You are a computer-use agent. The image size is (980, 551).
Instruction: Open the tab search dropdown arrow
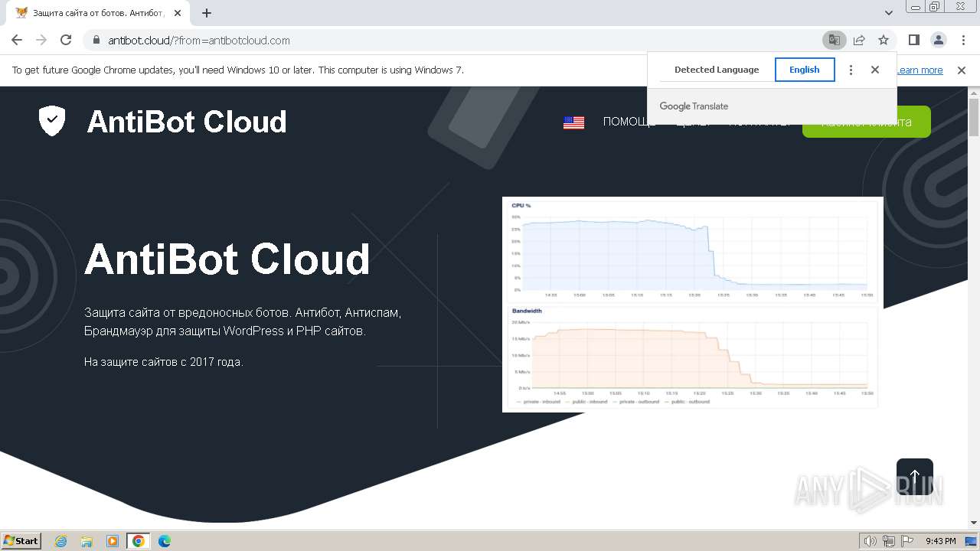coord(889,13)
